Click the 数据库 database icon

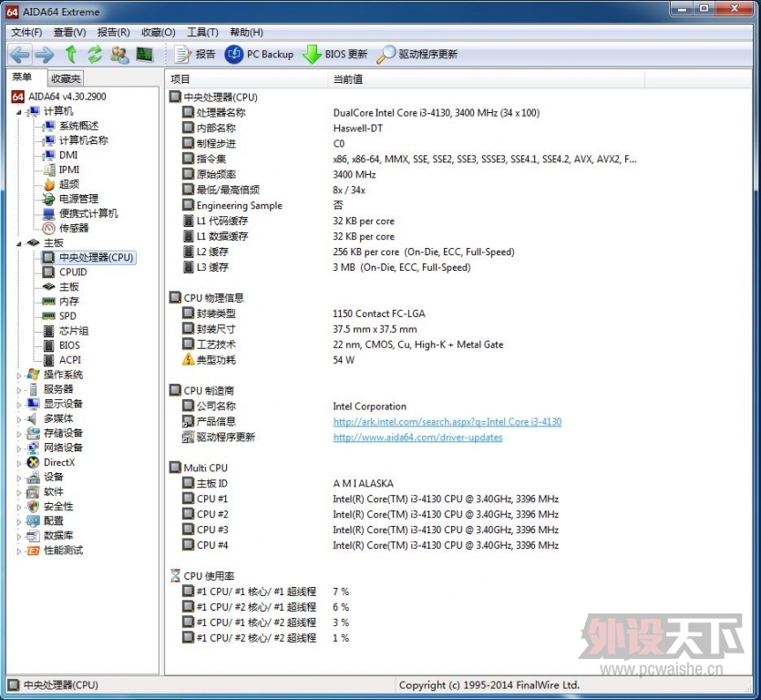(x=34, y=536)
